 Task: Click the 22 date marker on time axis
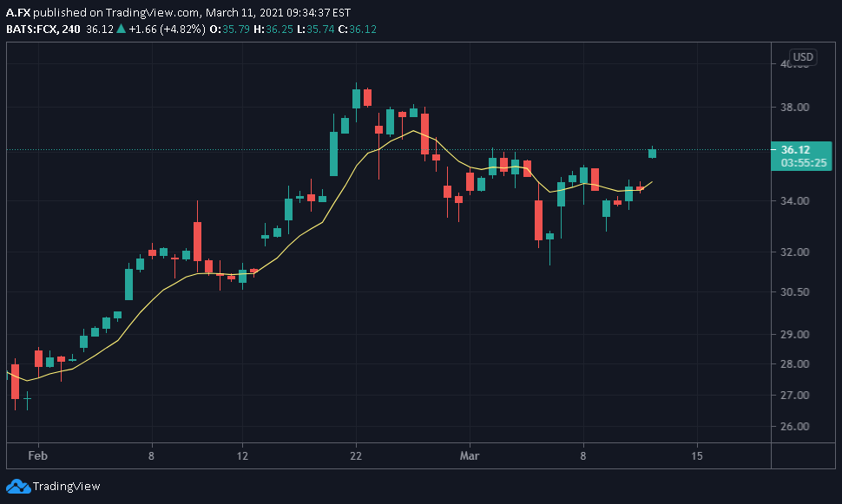356,455
